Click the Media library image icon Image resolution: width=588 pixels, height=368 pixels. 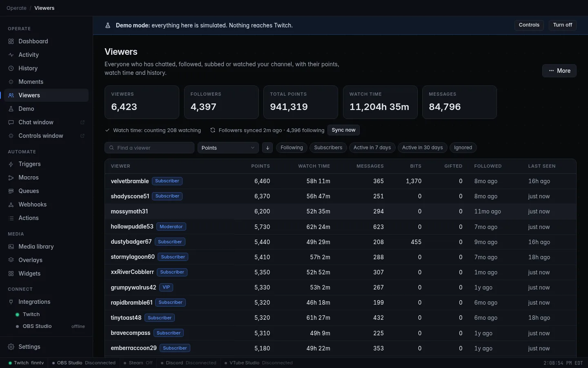click(x=11, y=247)
